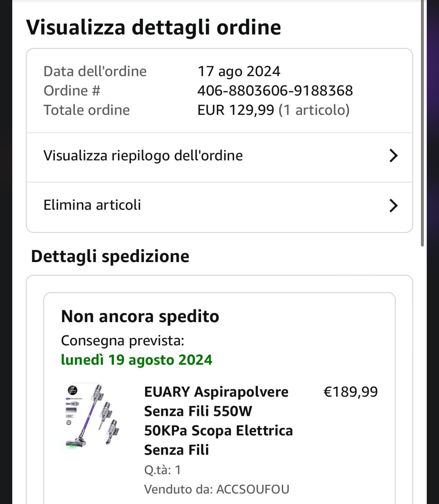Click the order date 17 ago 2024
Screen dimensions: 439x504
coord(239,71)
